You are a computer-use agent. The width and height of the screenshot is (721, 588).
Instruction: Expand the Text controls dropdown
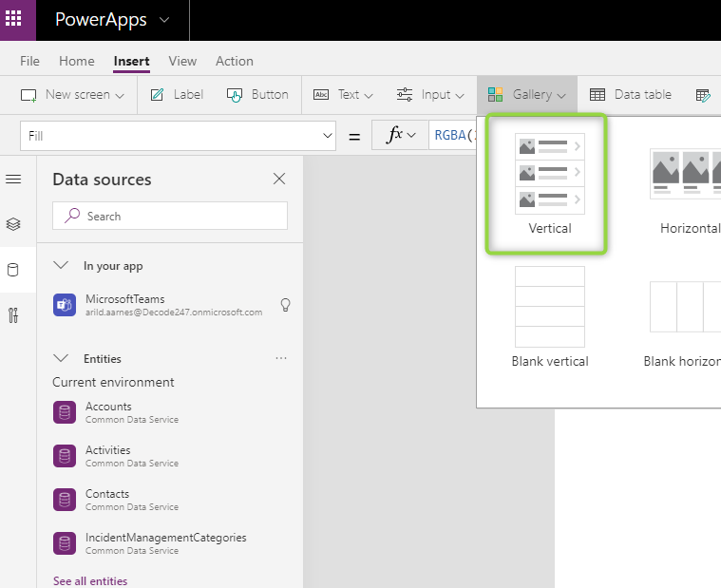pos(343,95)
